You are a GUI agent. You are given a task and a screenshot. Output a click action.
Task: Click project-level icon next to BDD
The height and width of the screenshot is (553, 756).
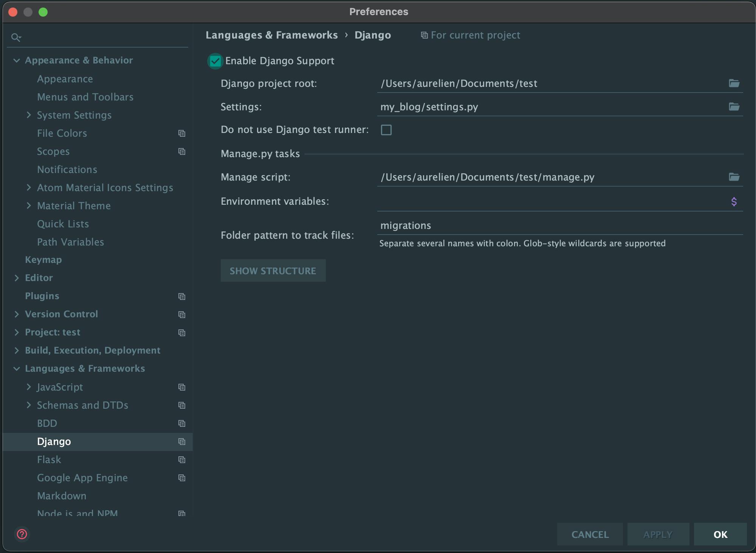tap(182, 423)
